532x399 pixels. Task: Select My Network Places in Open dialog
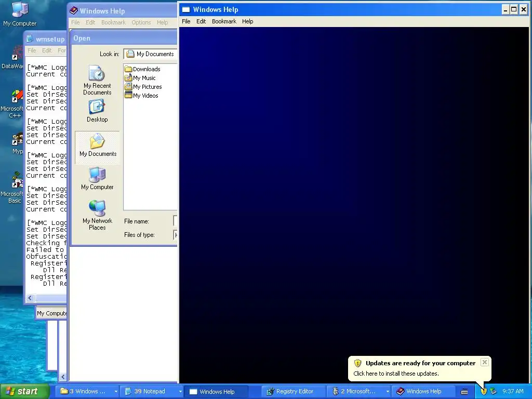pos(97,215)
